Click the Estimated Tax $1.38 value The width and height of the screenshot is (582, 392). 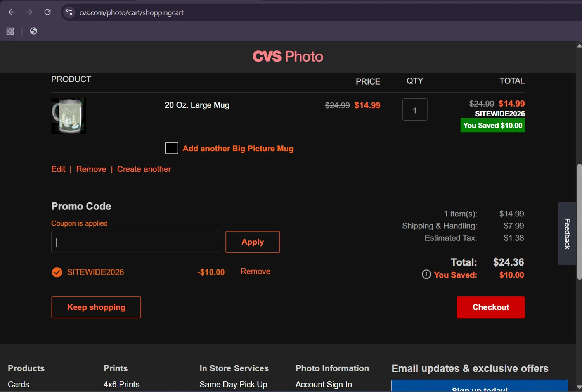click(514, 238)
